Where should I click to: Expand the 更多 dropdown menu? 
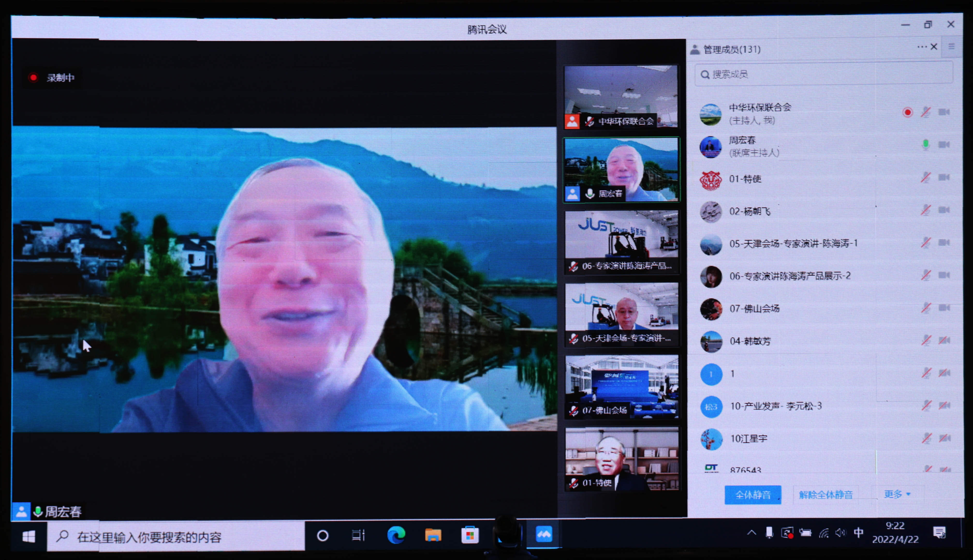click(897, 494)
